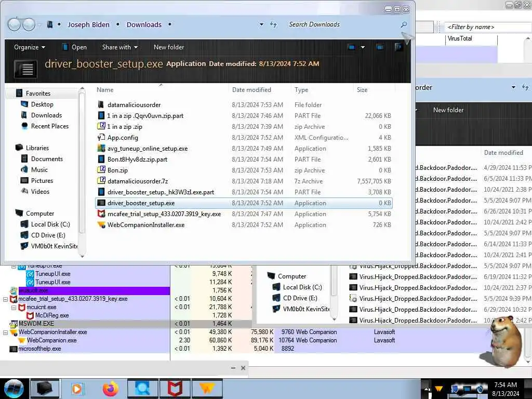Select CD Drive (E:) in Downloads window
The height and width of the screenshot is (399, 532).
coord(48,235)
